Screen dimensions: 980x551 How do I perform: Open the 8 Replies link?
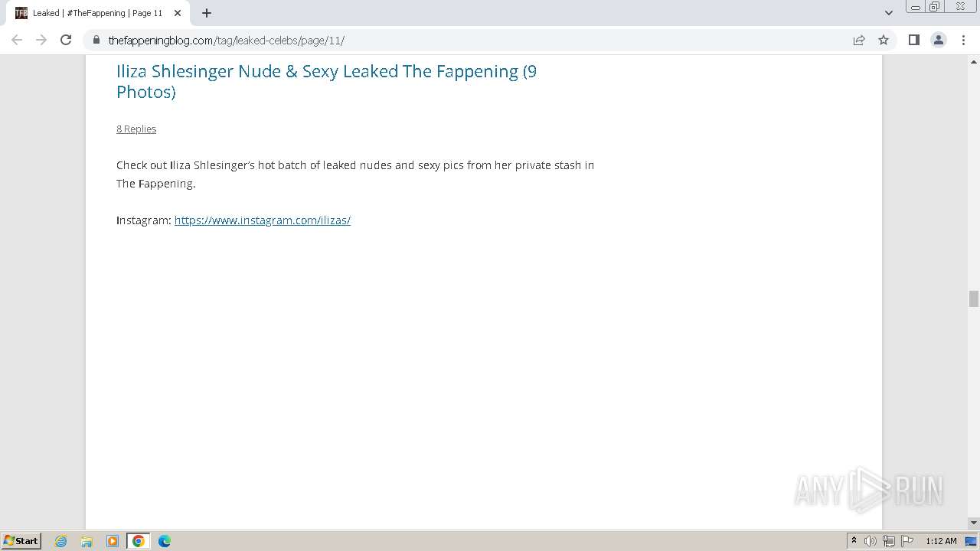[136, 129]
